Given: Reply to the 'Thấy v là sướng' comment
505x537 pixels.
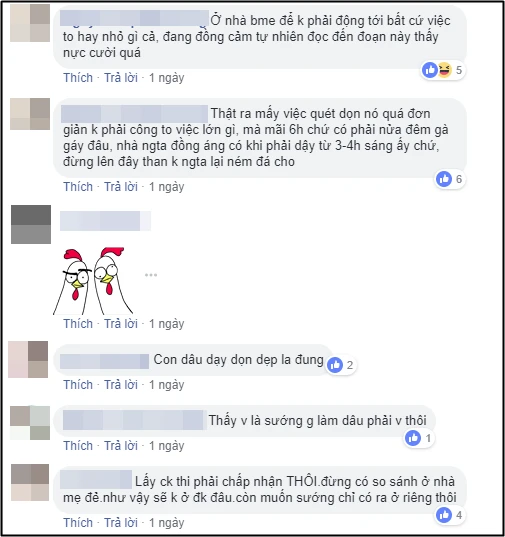Looking at the screenshot, I should pos(121,446).
